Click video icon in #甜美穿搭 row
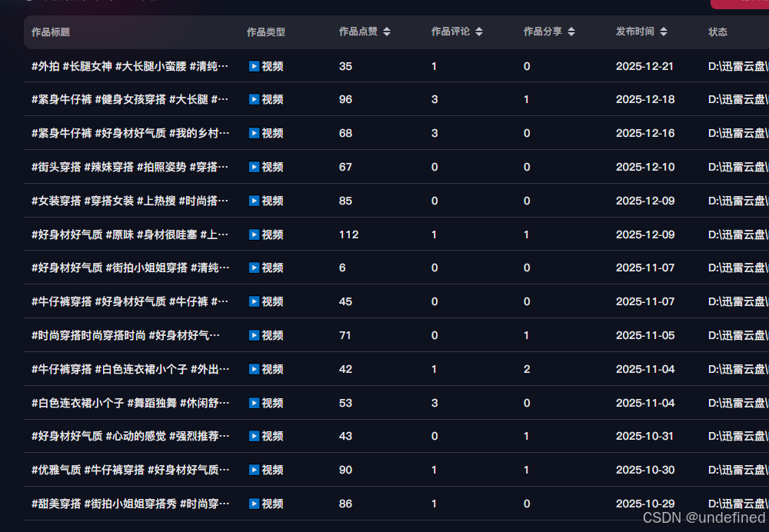The image size is (769, 532). pyautogui.click(x=254, y=504)
